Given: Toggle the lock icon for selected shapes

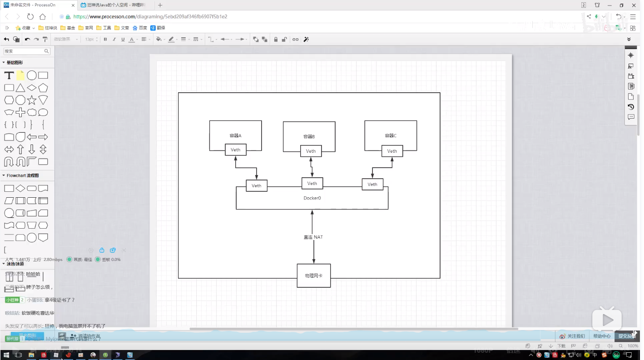Looking at the screenshot, I should [x=276, y=40].
